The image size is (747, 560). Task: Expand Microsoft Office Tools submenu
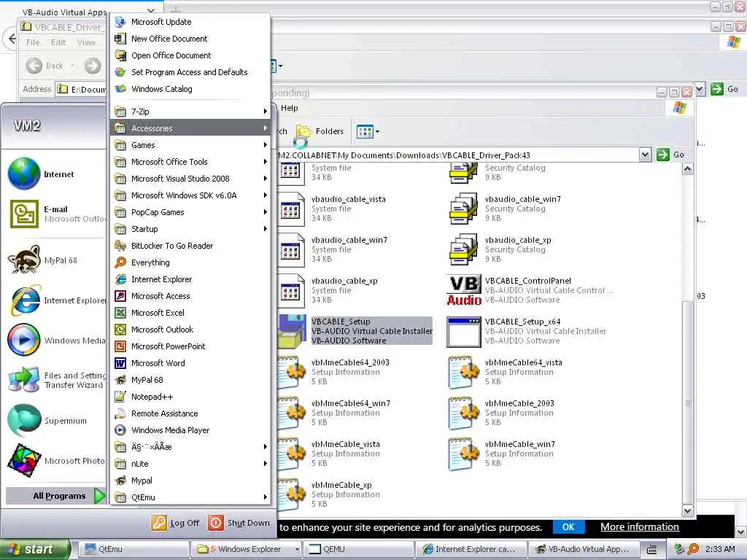pos(190,162)
